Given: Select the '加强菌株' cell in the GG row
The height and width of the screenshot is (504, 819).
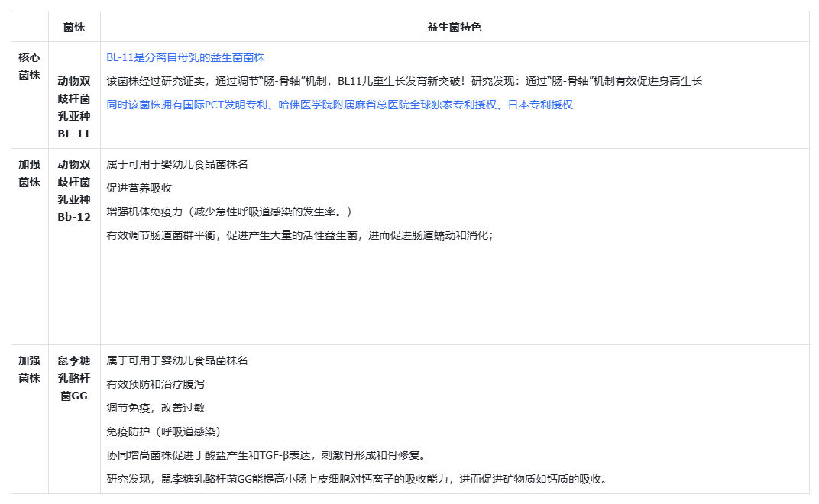Looking at the screenshot, I should click(29, 369).
